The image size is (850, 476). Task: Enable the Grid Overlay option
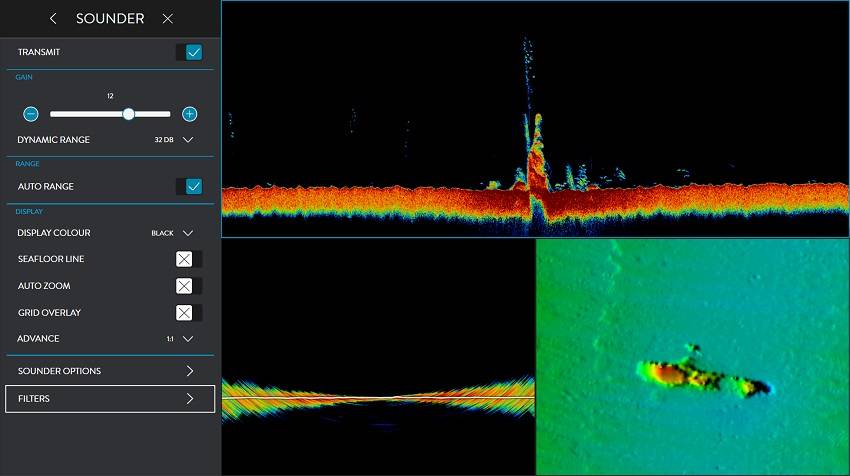click(x=185, y=313)
